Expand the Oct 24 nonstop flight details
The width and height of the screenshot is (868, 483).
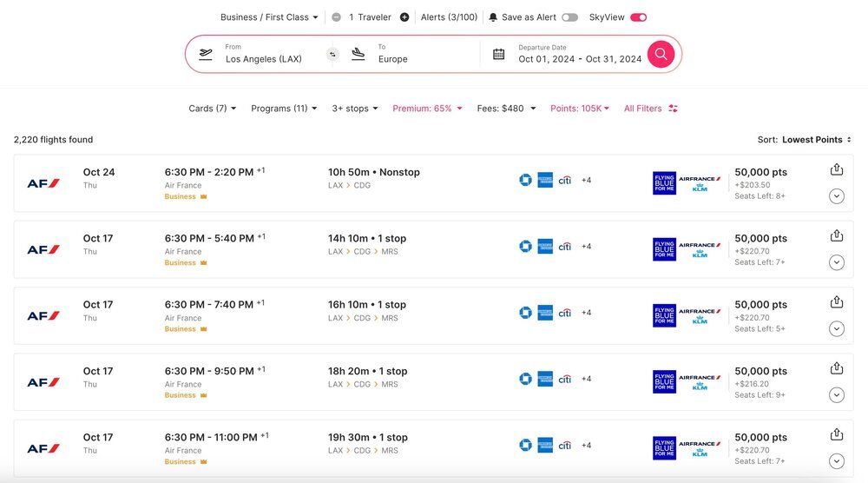point(837,196)
